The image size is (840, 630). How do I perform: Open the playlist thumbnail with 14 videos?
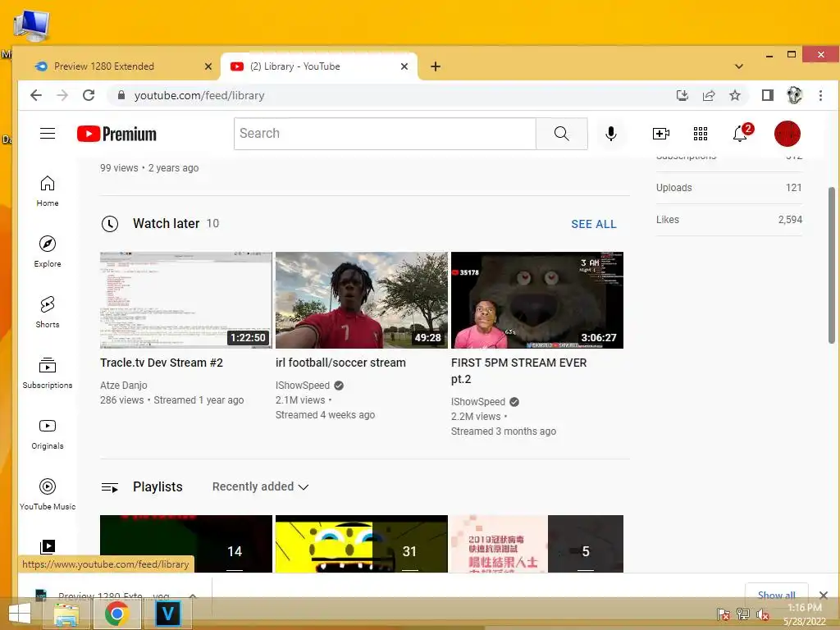coord(186,544)
